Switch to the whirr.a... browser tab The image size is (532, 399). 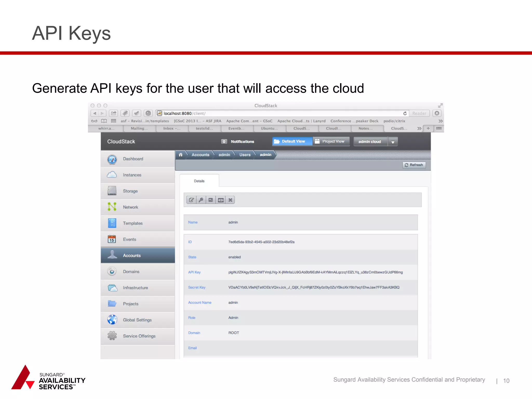[106, 128]
